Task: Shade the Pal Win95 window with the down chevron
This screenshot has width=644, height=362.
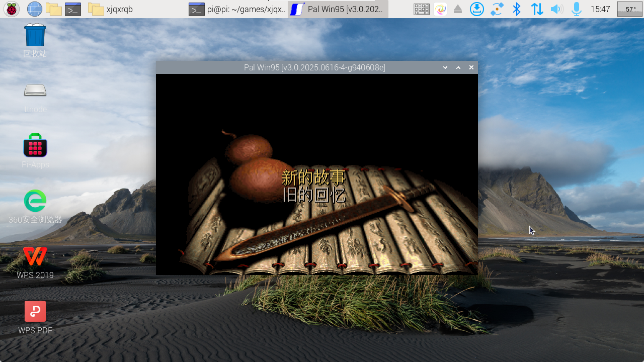Action: (445, 67)
